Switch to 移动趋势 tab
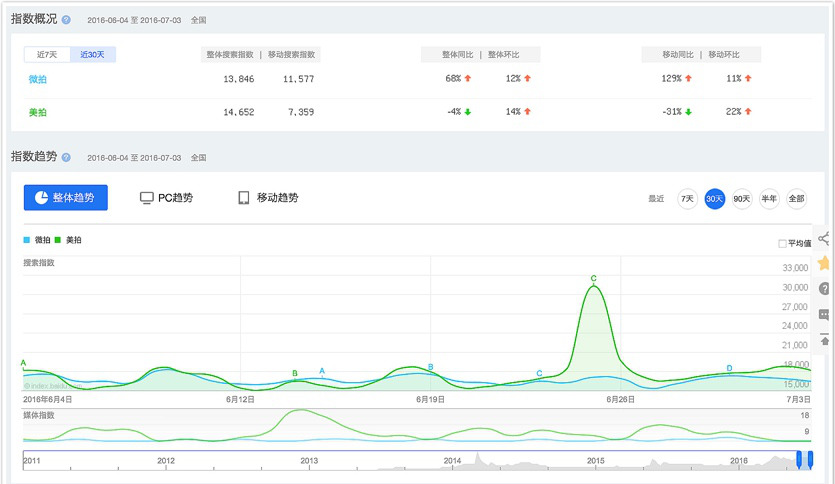Screen dimensions: 835x484 tap(268, 198)
